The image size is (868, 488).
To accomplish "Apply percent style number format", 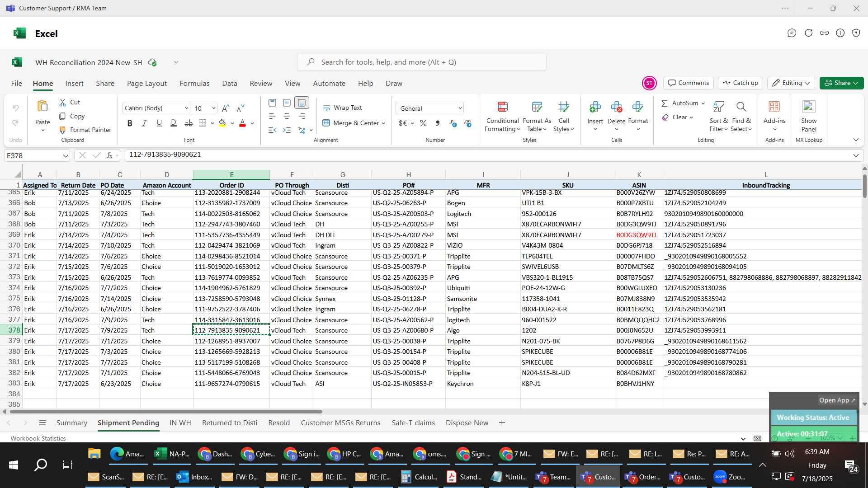I will point(423,123).
